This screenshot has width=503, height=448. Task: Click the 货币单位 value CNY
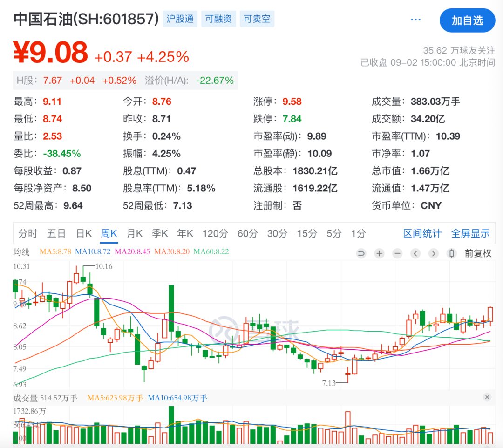pyautogui.click(x=431, y=205)
